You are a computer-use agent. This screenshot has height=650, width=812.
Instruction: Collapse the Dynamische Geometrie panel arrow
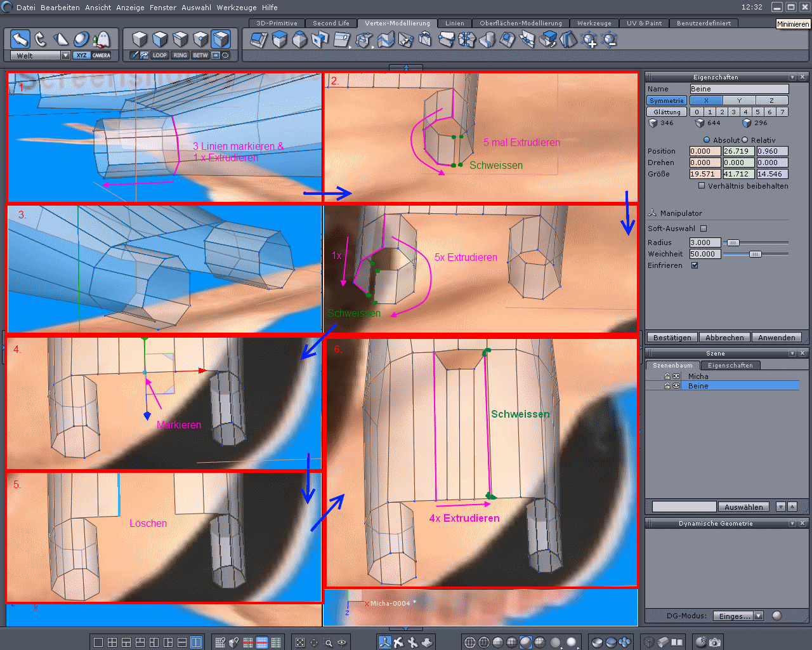792,524
